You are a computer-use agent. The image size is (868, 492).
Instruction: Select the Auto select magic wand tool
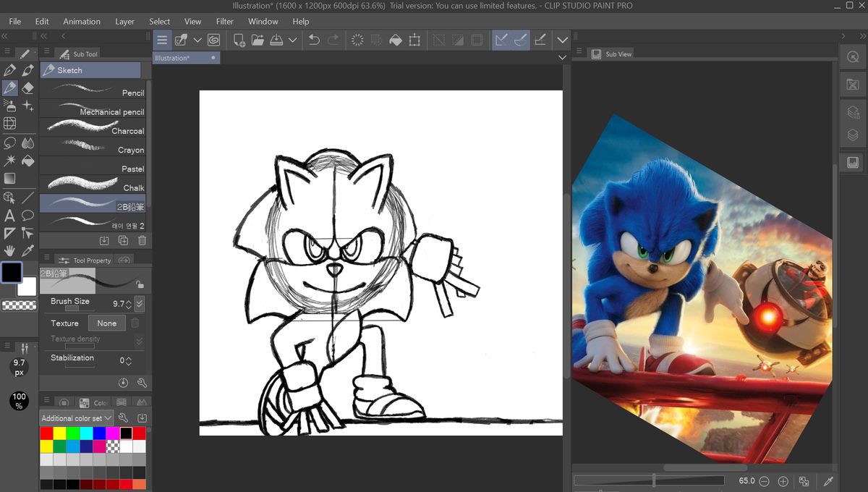[9, 160]
